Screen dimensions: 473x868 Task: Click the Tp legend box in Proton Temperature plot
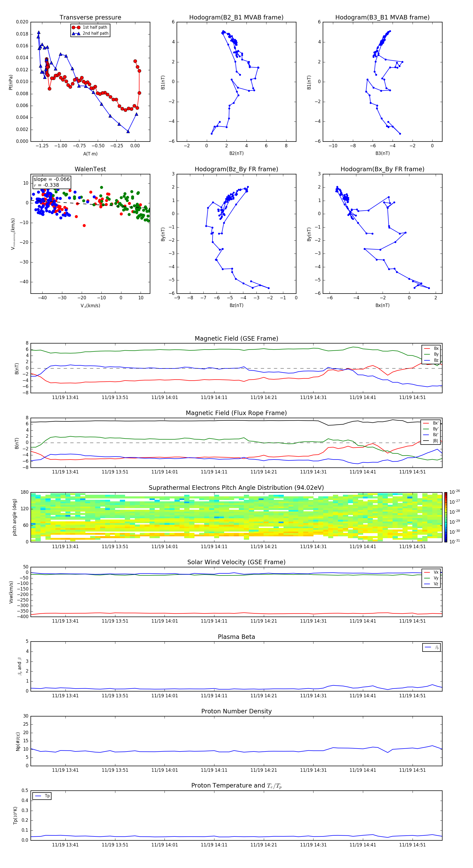(42, 796)
